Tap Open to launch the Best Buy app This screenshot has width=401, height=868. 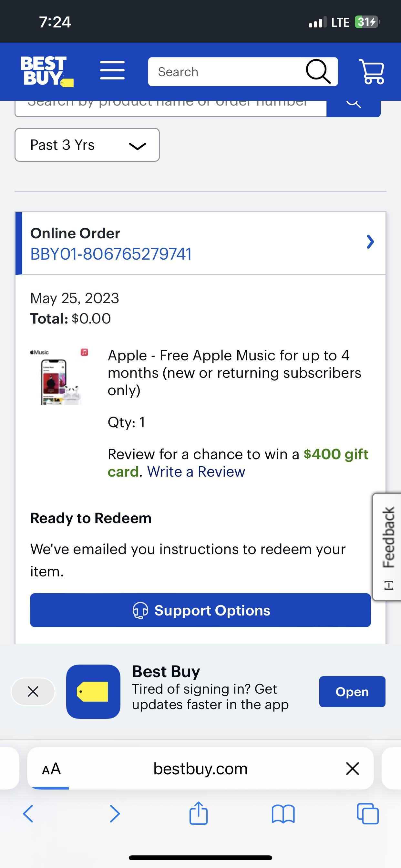[x=352, y=691]
